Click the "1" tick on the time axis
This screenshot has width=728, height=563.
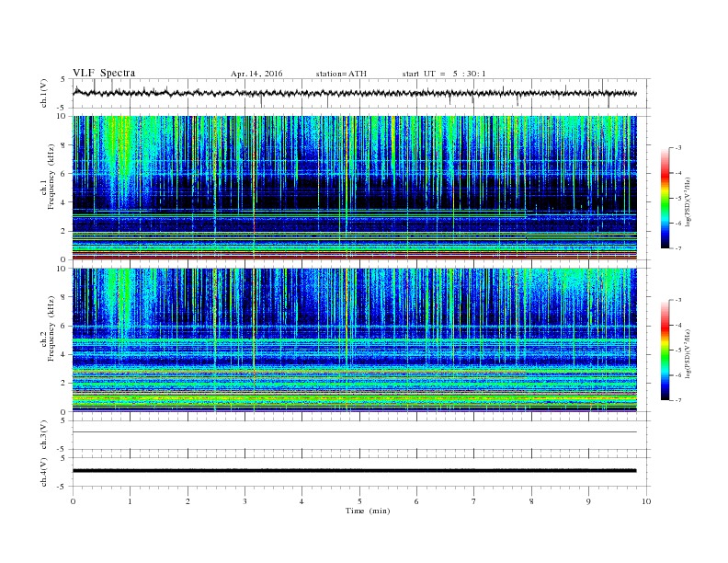coord(130,501)
